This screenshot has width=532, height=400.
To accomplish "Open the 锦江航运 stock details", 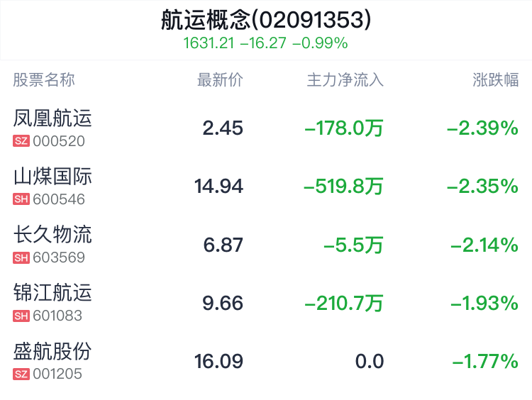I will pyautogui.click(x=266, y=303).
